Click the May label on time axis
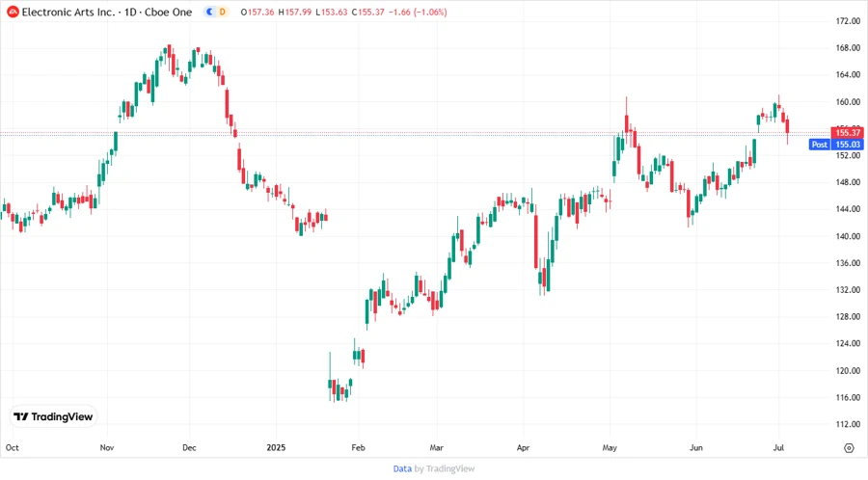This screenshot has height=480, width=868. pos(610,447)
